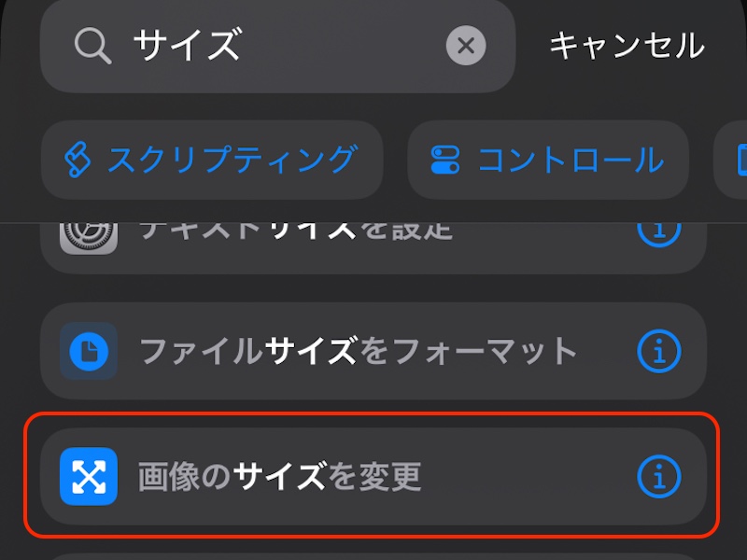Tap キャンセル to dismiss search

click(629, 45)
